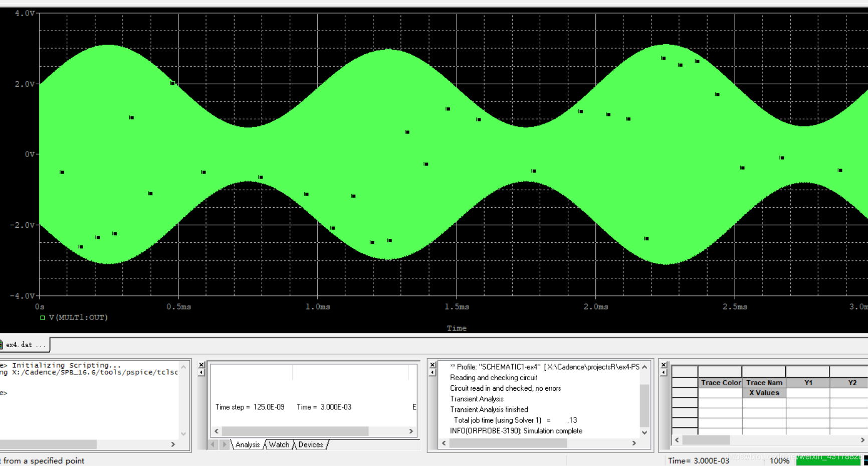868x466 pixels.
Task: Close the simulation status panel
Action: pos(201,365)
